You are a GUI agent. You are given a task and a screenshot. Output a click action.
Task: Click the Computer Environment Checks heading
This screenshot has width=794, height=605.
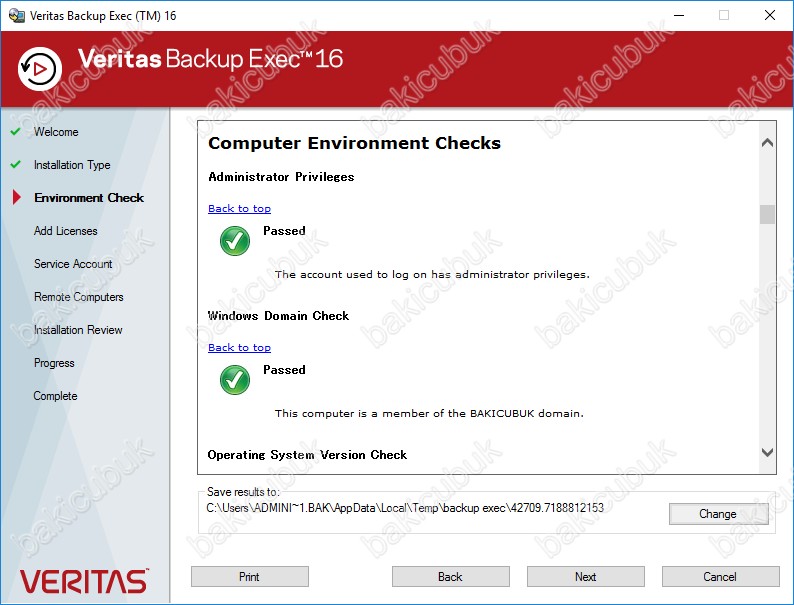pyautogui.click(x=354, y=143)
